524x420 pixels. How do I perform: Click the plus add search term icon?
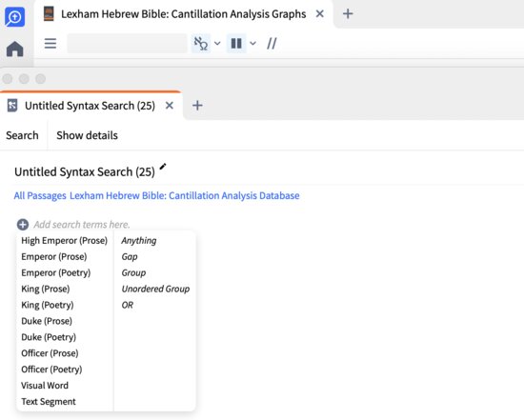(x=23, y=225)
